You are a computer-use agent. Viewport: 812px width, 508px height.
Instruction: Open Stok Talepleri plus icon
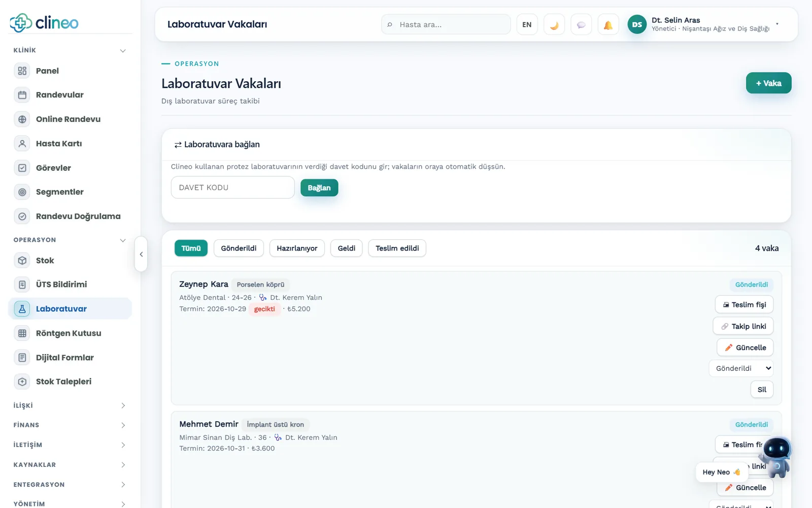point(22,382)
